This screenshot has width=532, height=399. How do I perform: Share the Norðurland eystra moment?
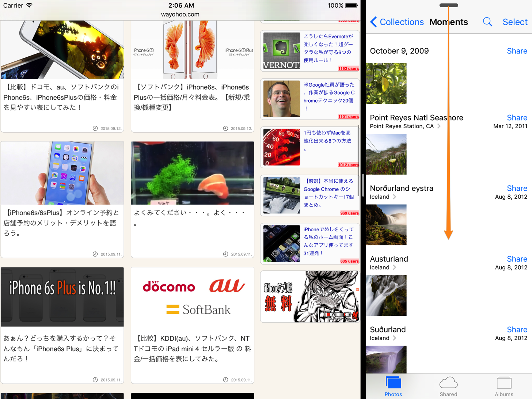click(517, 188)
